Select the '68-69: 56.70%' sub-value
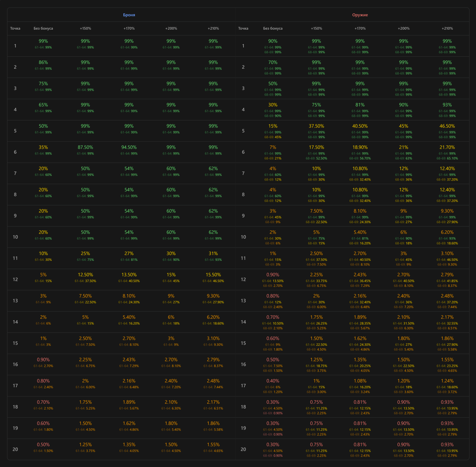Screen dimensions: 476x467 360,158
